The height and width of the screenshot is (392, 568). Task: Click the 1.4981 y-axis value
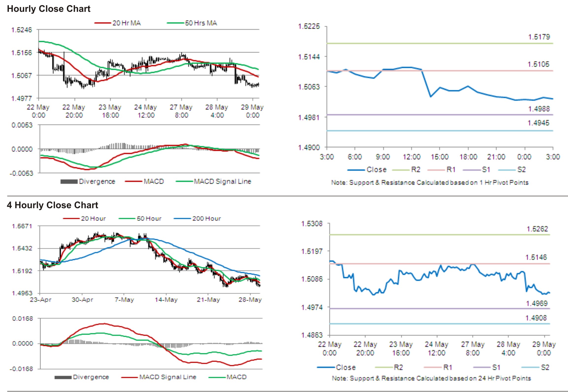309,118
